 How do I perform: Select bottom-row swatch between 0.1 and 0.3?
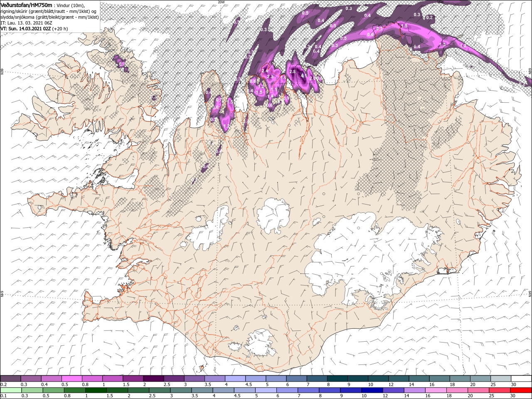point(10,390)
